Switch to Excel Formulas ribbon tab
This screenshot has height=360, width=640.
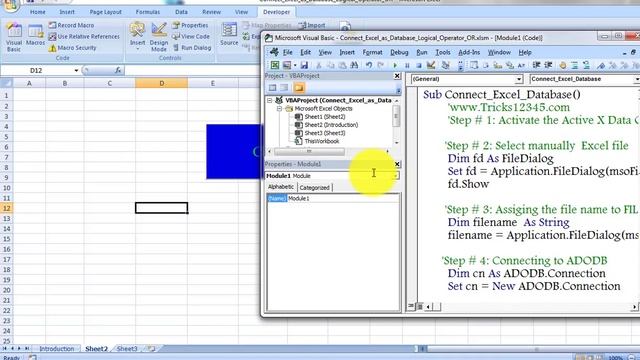[x=148, y=12]
